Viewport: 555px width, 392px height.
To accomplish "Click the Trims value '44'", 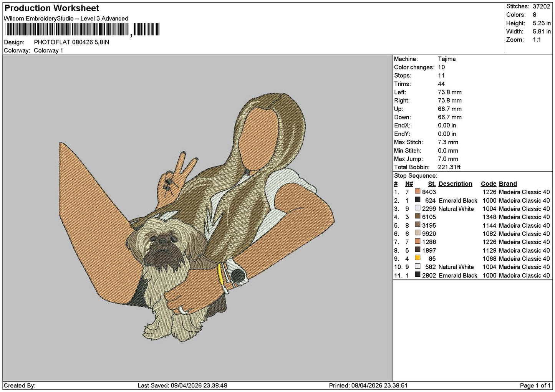I will coord(441,84).
